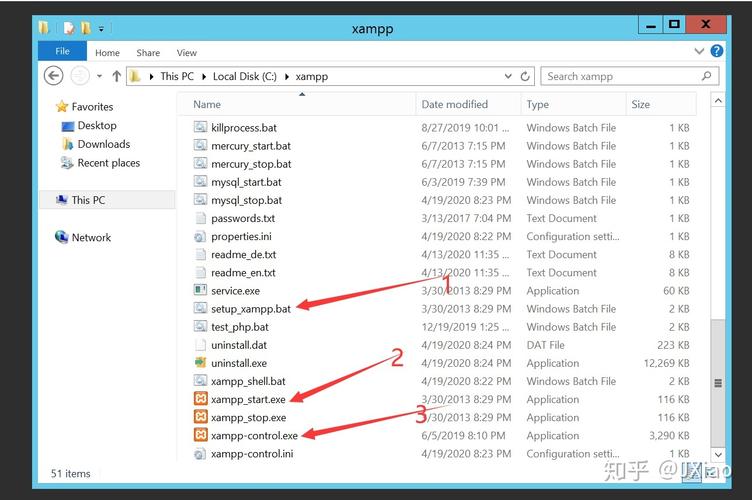Sort by the Type column header
Viewport: 752px width, 500px height.
tap(574, 104)
